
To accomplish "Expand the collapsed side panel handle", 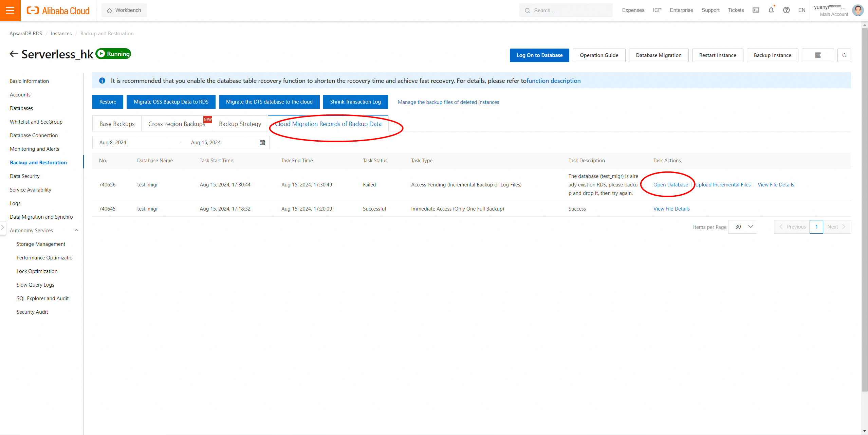I will pos(3,227).
